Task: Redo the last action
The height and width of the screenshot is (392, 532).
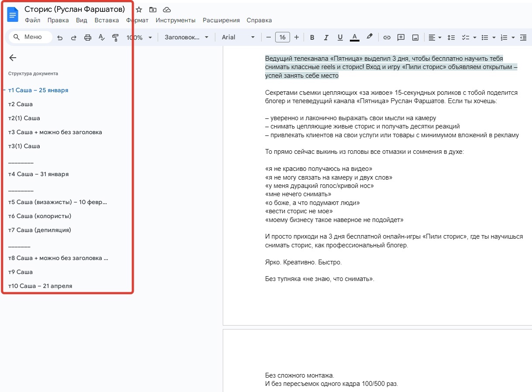Action: coord(74,38)
